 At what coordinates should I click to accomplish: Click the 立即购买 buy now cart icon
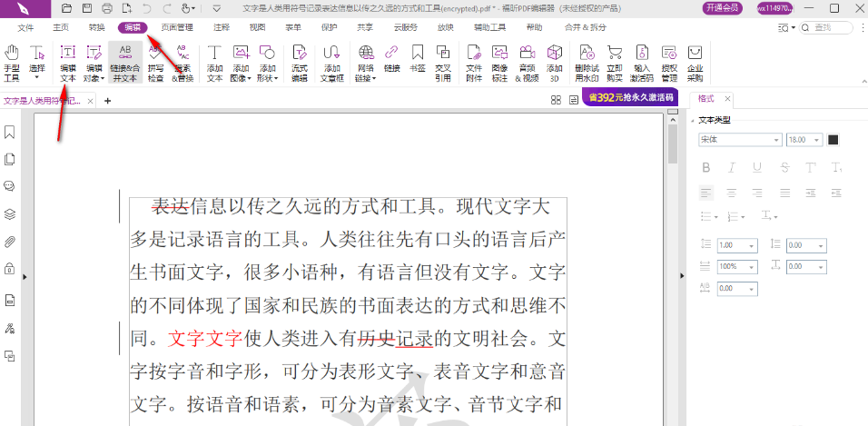coord(615,64)
